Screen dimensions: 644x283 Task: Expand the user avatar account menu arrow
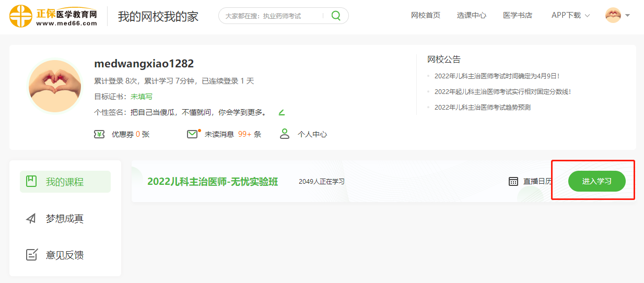(627, 15)
